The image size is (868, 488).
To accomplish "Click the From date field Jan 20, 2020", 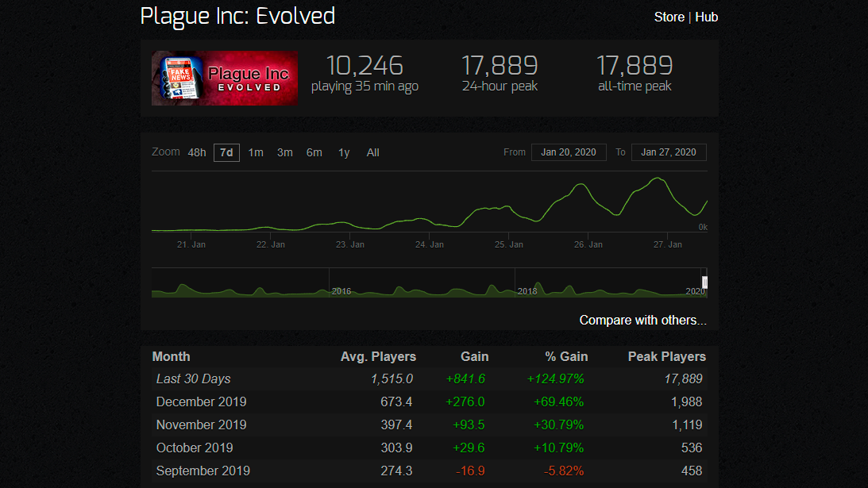I will 569,152.
